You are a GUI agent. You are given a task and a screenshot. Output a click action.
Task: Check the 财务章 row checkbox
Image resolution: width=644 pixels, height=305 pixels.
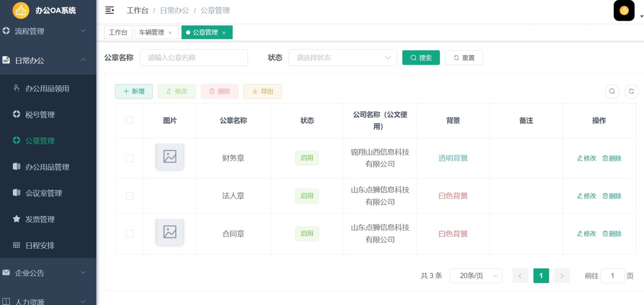[129, 158]
